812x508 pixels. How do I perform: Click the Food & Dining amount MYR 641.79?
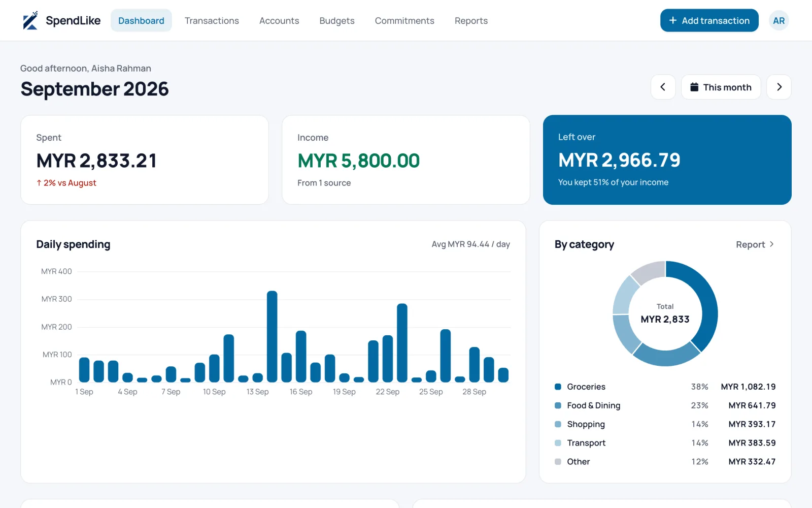click(x=752, y=405)
